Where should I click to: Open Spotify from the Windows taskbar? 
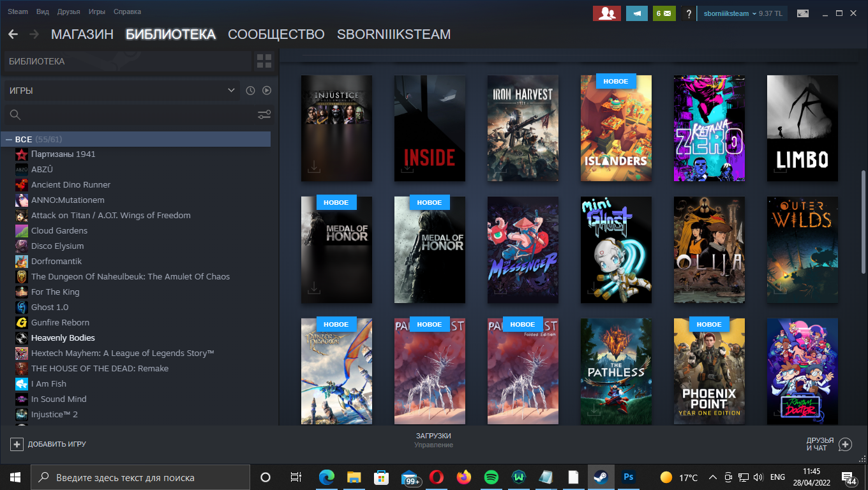click(491, 477)
